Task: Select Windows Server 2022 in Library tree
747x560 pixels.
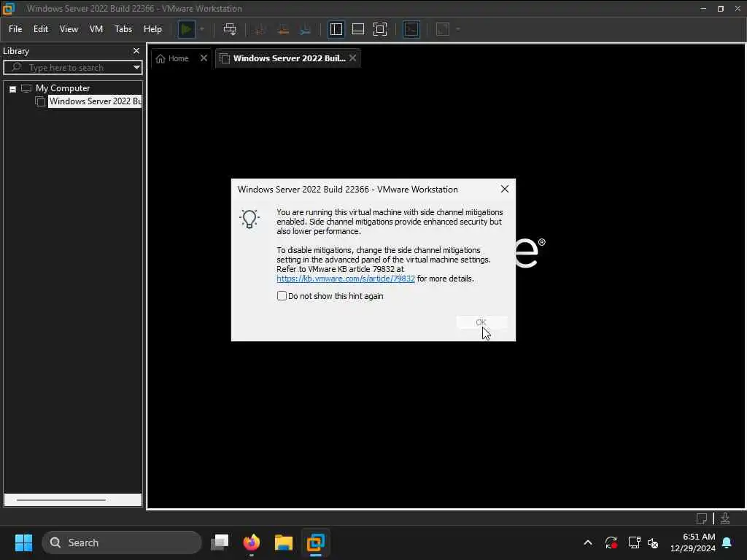Action: coord(95,101)
